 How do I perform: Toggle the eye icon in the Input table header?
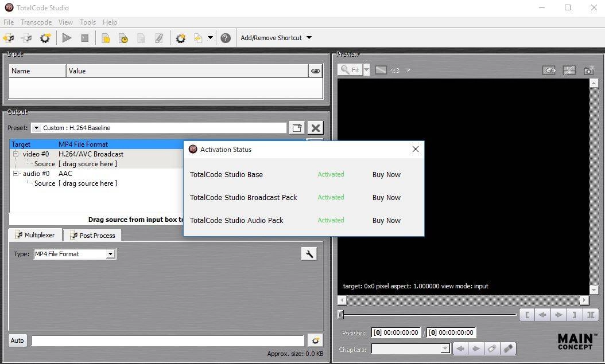[x=316, y=71]
